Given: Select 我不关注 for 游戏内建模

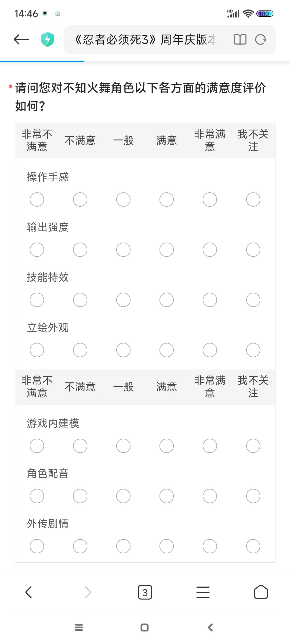Looking at the screenshot, I should 253,446.
